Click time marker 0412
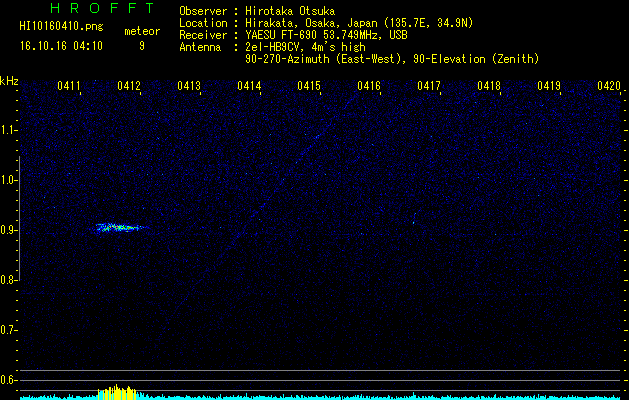This screenshot has width=629, height=400. pyautogui.click(x=129, y=86)
